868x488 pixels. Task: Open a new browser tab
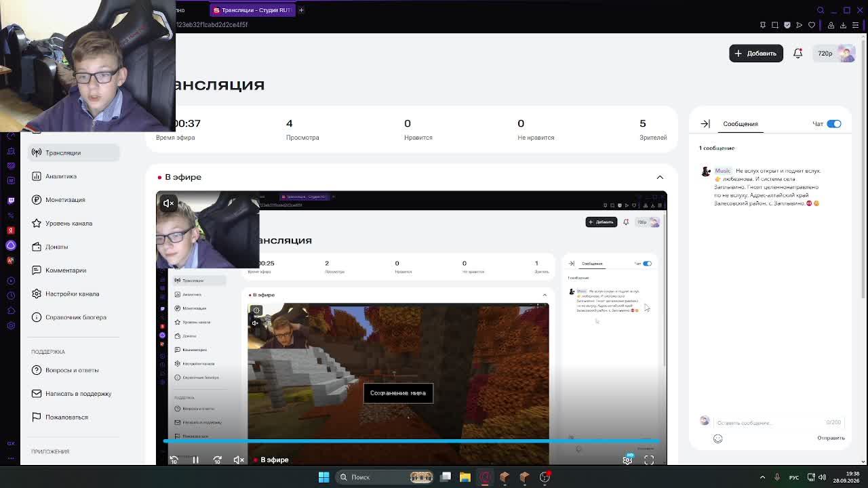pyautogui.click(x=301, y=10)
